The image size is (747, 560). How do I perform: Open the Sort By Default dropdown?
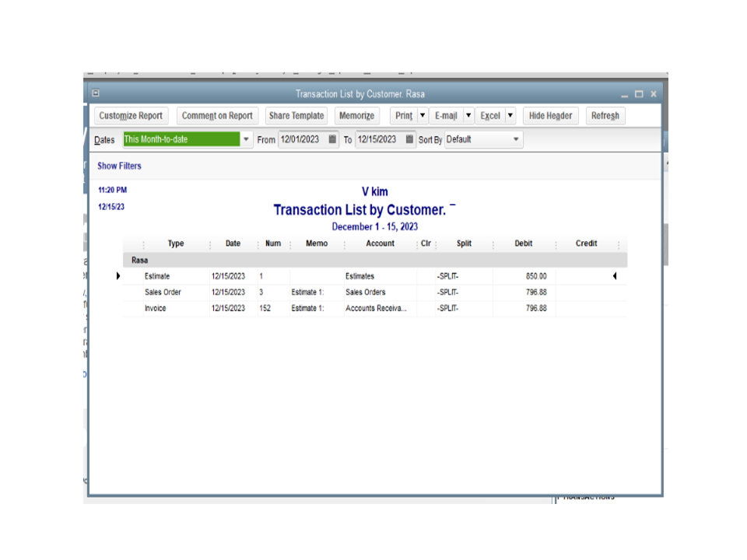[x=516, y=139]
